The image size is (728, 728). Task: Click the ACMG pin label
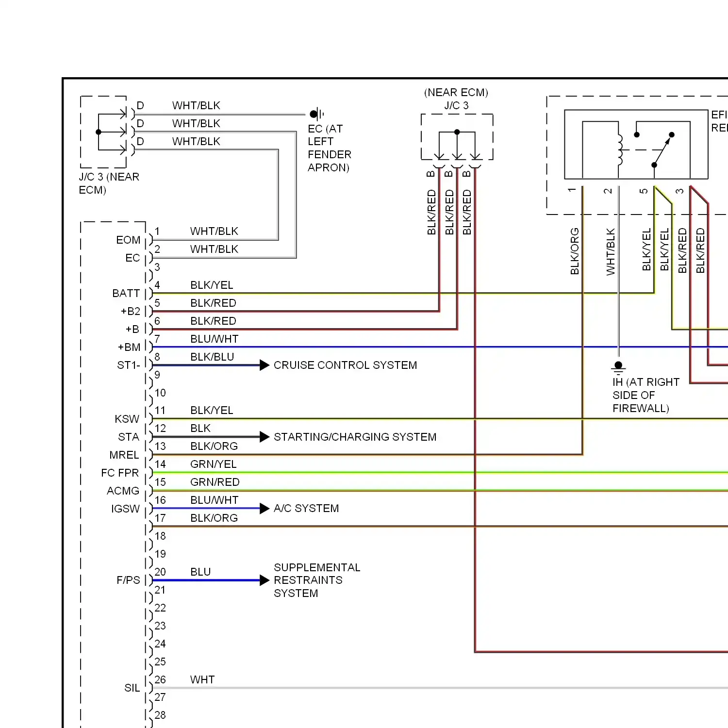coord(123,491)
